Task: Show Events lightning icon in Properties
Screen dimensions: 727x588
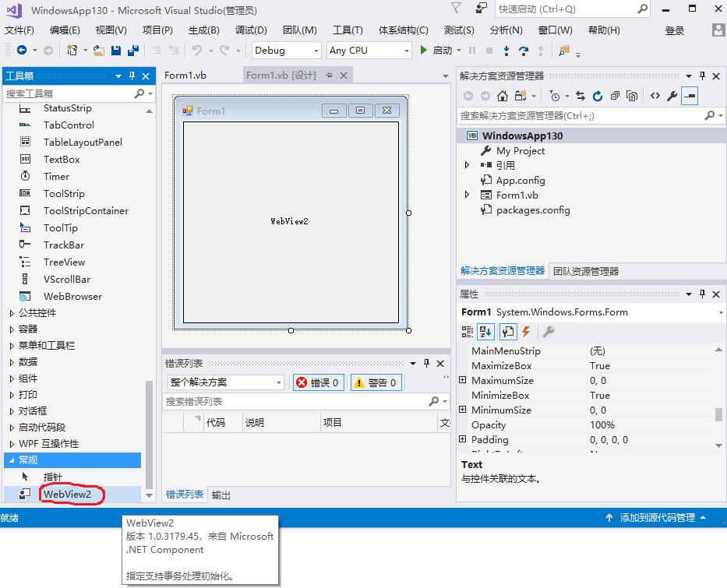Action: [x=526, y=331]
